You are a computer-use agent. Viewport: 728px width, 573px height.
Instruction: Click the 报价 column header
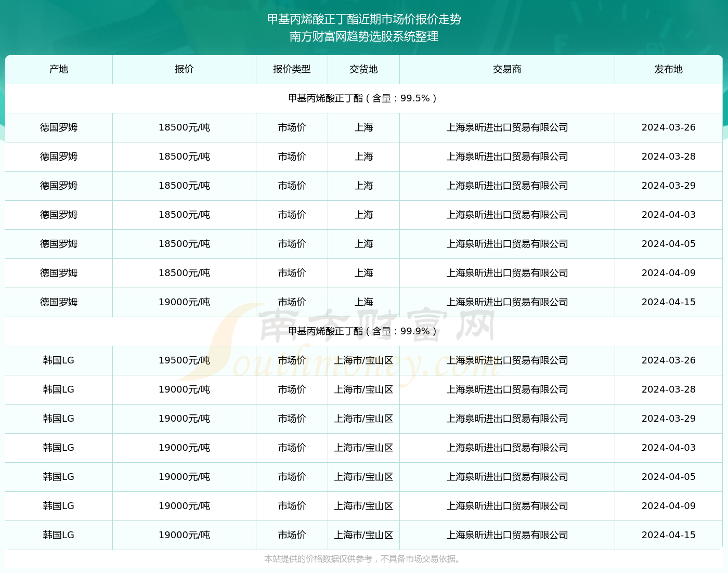tap(184, 69)
